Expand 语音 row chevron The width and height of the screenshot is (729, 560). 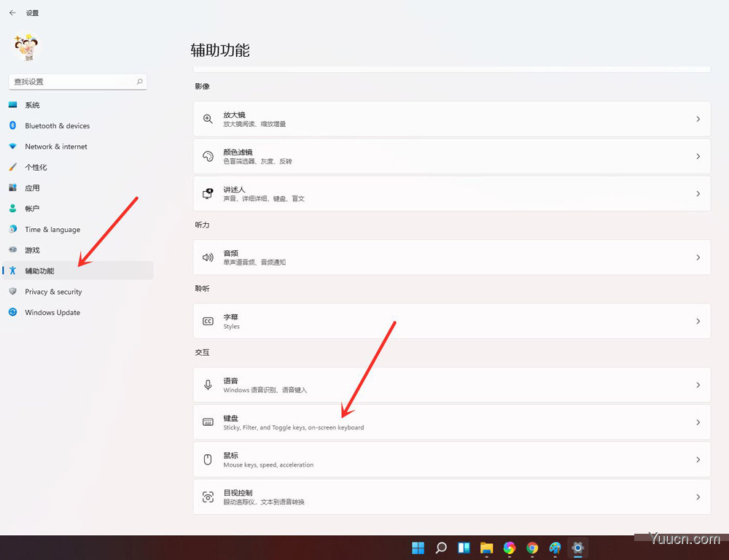click(x=698, y=385)
